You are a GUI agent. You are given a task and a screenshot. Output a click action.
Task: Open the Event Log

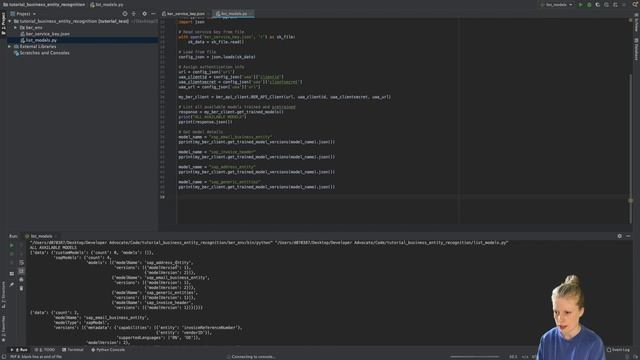coord(618,350)
